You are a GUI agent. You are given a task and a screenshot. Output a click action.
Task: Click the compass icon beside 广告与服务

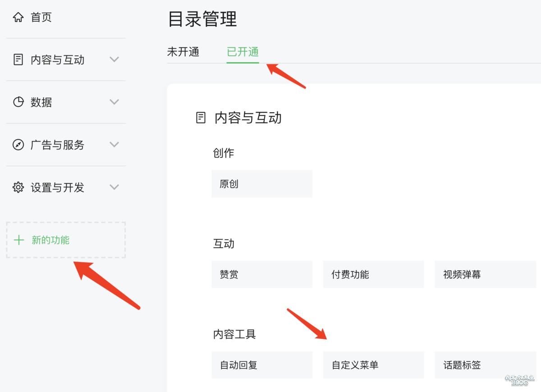pyautogui.click(x=18, y=145)
